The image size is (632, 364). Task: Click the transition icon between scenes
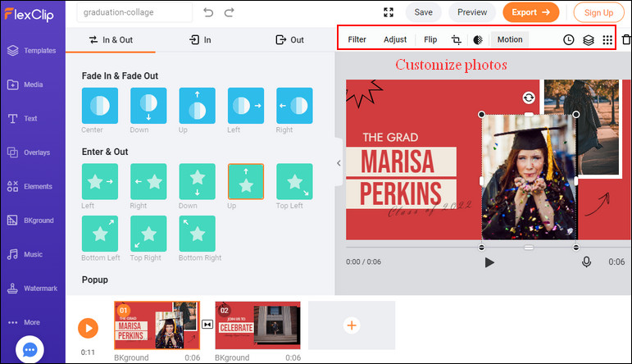click(207, 325)
